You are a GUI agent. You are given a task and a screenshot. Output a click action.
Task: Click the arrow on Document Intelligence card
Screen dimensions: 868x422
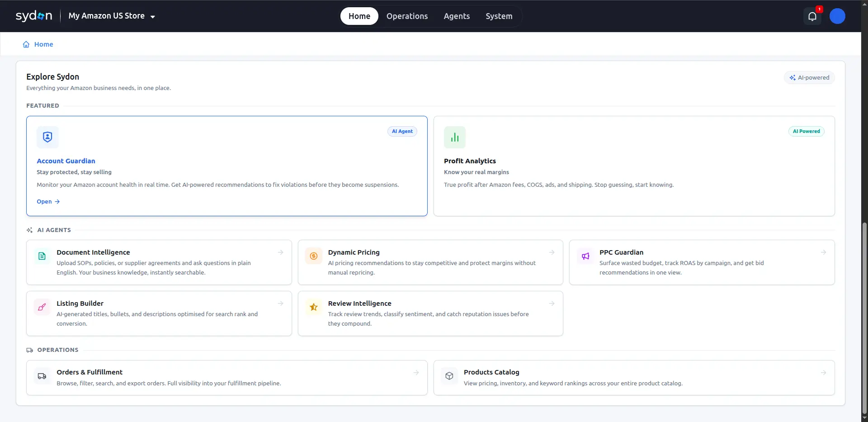pos(281,252)
